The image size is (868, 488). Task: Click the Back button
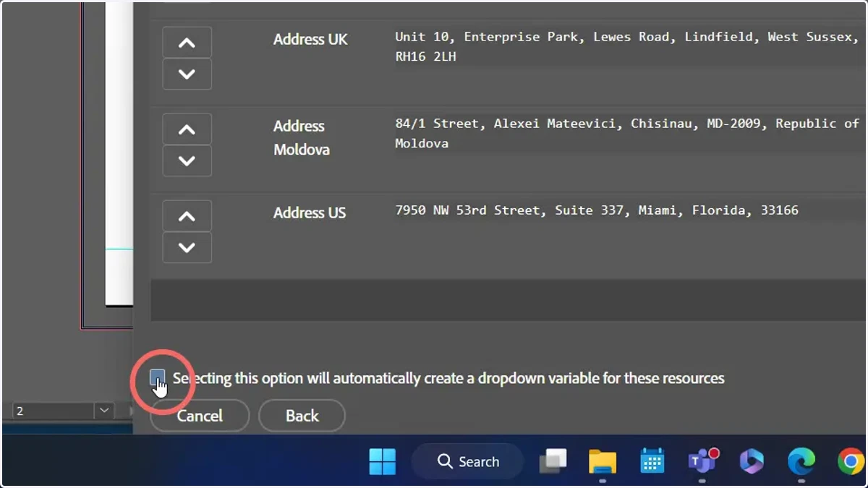click(302, 416)
